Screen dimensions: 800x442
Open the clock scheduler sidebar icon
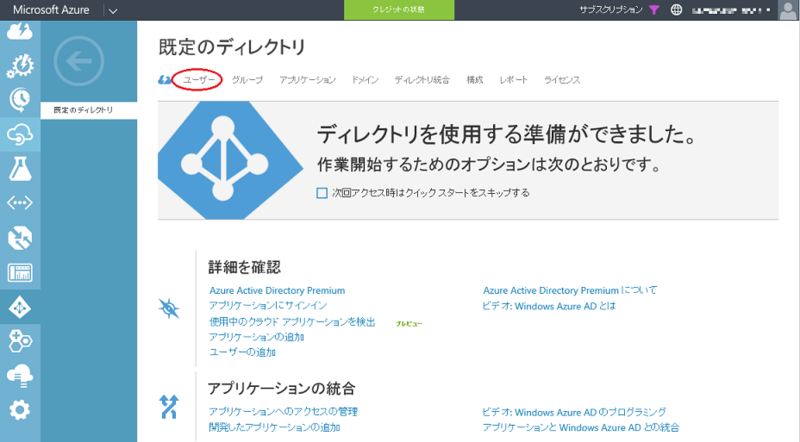(19, 100)
